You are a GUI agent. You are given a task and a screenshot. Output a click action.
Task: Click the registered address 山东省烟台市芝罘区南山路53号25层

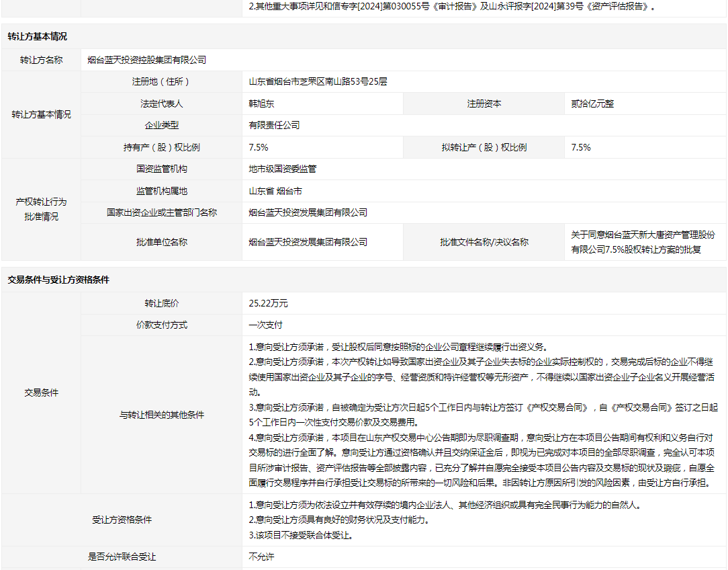[318, 82]
